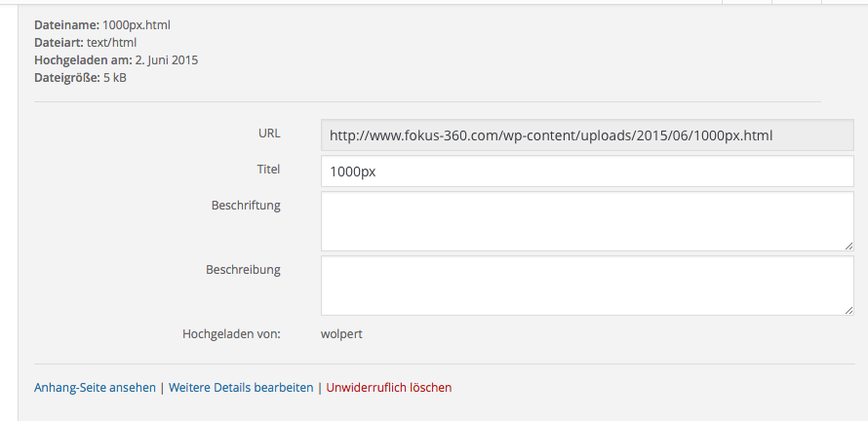This screenshot has width=868, height=421.
Task: Click the Hochgeladen von label
Action: click(231, 334)
